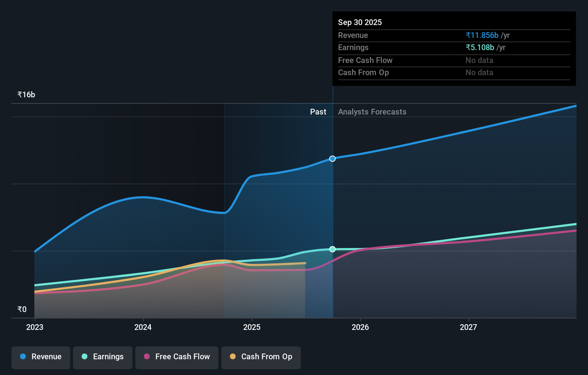Click the yellow Cash From Op legend dot
The height and width of the screenshot is (375, 588).
pos(233,357)
